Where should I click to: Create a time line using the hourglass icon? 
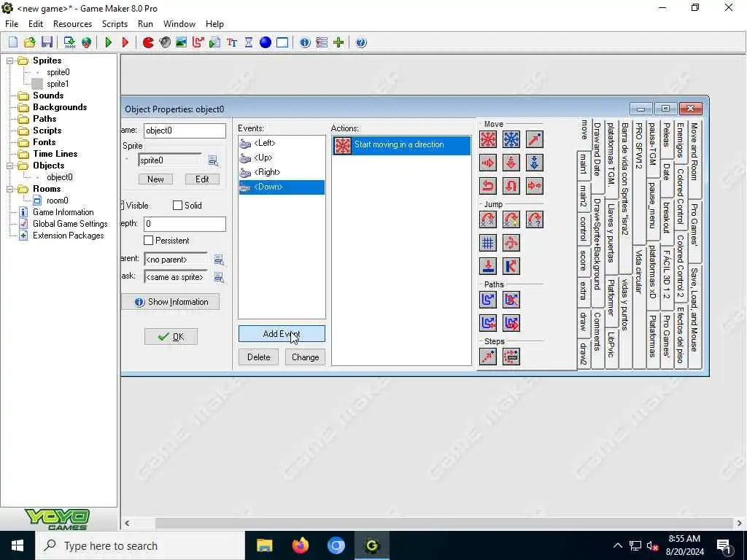249,42
